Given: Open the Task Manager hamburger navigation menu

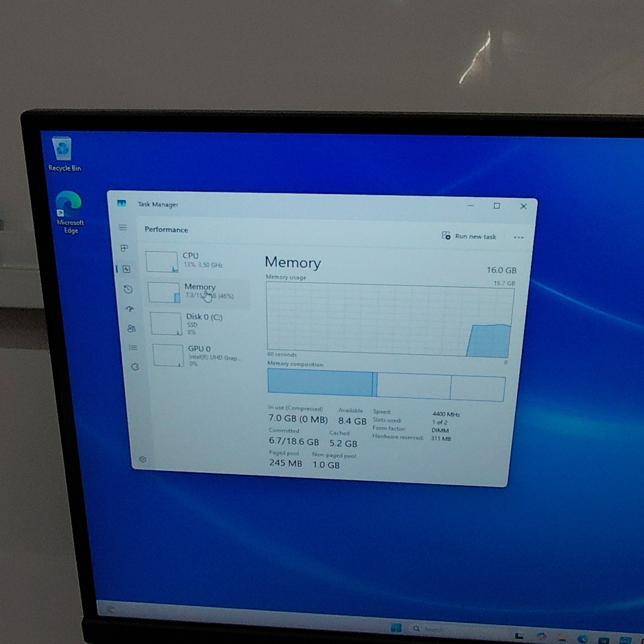Looking at the screenshot, I should click(x=123, y=228).
